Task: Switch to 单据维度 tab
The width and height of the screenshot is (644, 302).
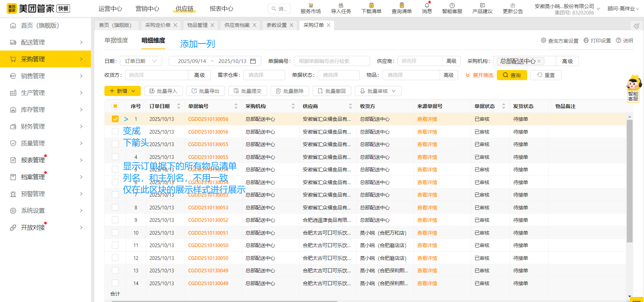Action: pos(116,40)
